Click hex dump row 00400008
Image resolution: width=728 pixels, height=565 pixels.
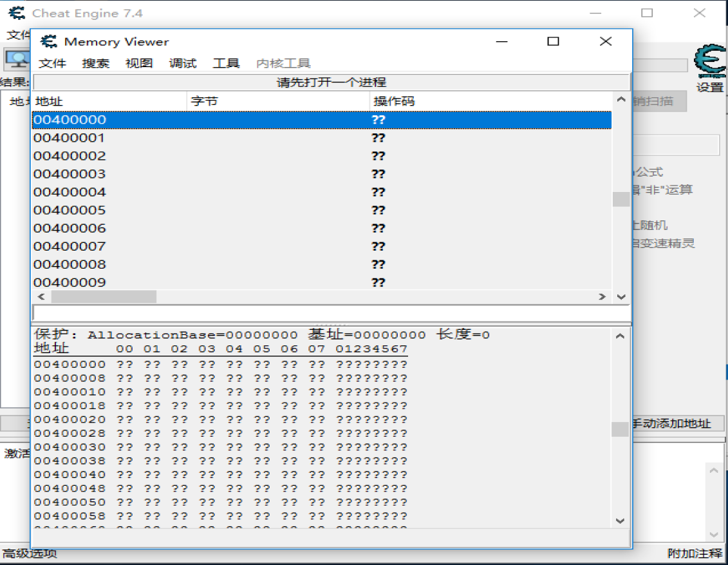click(x=221, y=378)
